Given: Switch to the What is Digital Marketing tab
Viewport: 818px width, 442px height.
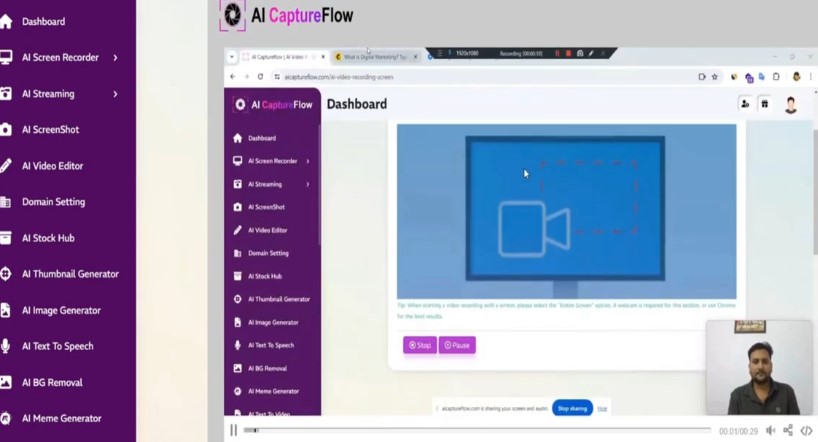Looking at the screenshot, I should 376,57.
